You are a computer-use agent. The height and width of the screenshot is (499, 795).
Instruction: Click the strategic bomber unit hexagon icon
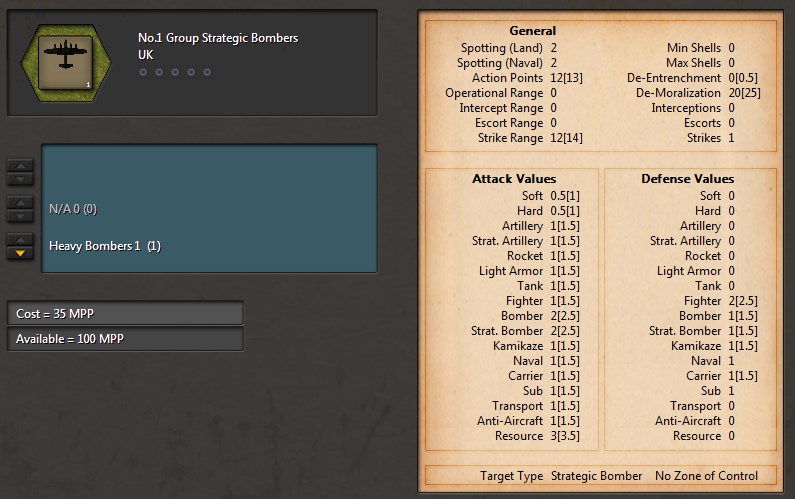(x=66, y=63)
